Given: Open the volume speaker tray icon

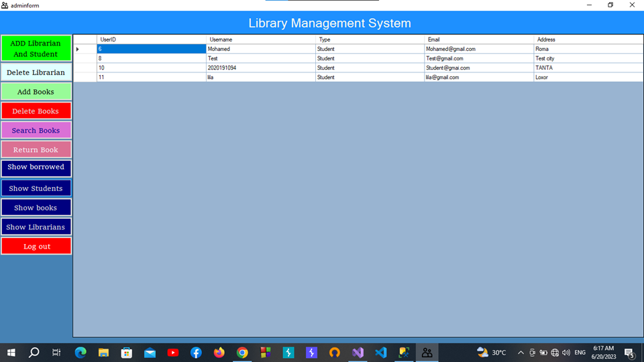Looking at the screenshot, I should [566, 353].
